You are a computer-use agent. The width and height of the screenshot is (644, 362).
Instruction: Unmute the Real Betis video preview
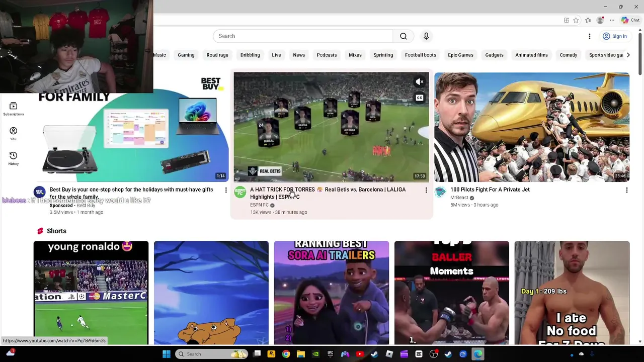[x=420, y=82]
